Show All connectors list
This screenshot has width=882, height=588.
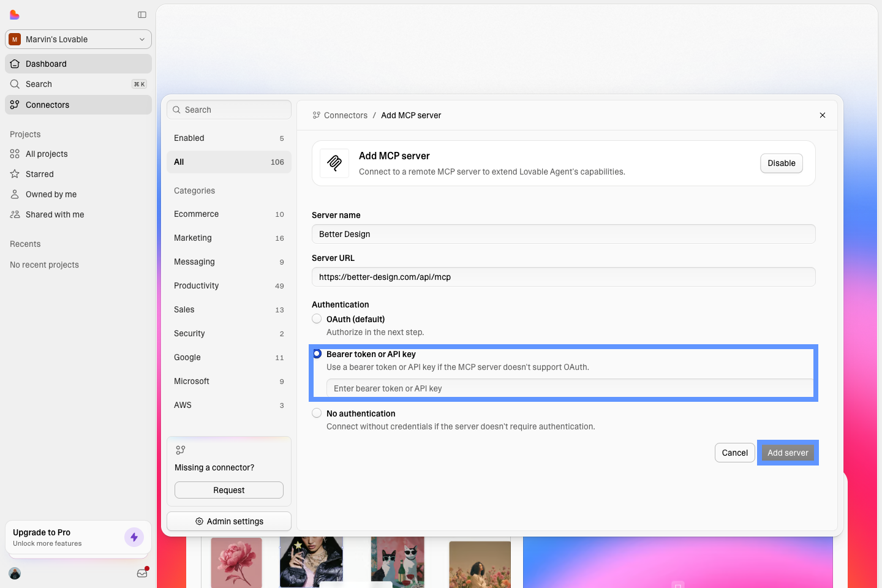click(229, 162)
